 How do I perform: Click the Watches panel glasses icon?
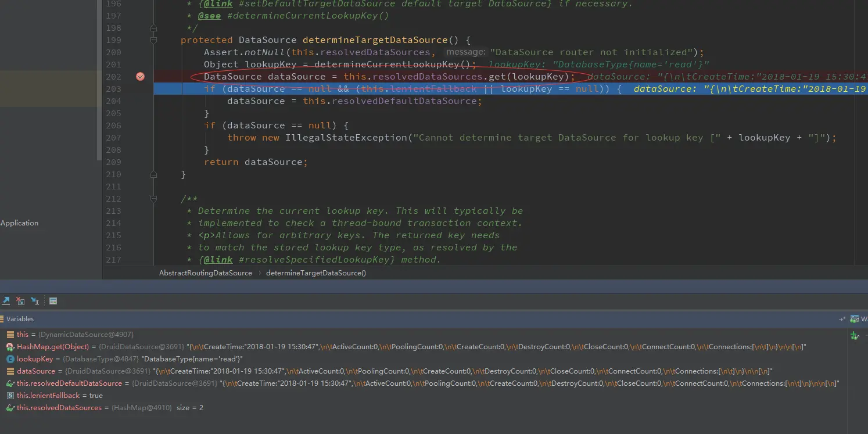click(854, 319)
